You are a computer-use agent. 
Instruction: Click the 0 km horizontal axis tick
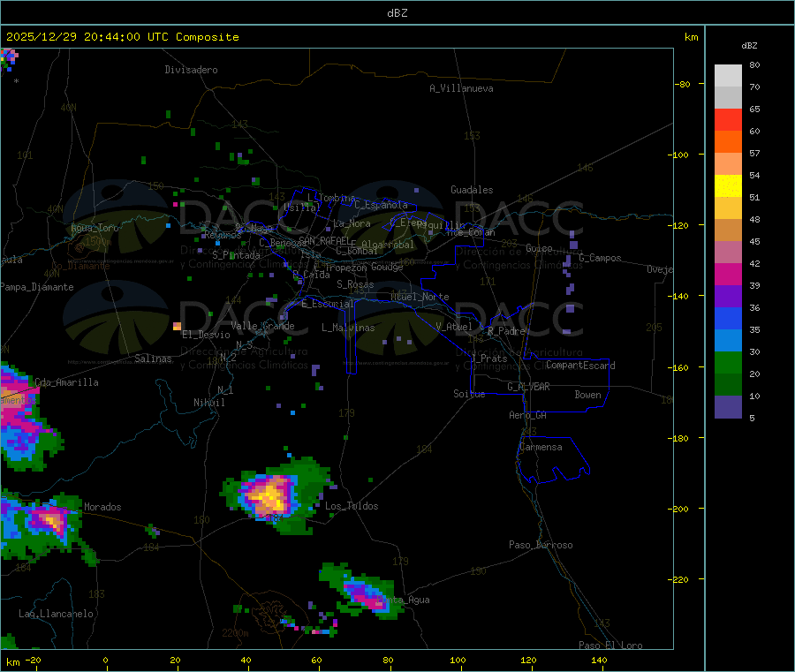[105, 660]
